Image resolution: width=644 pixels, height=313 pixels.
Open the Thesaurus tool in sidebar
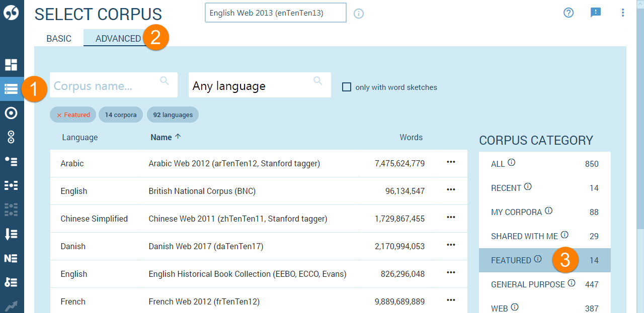11,161
